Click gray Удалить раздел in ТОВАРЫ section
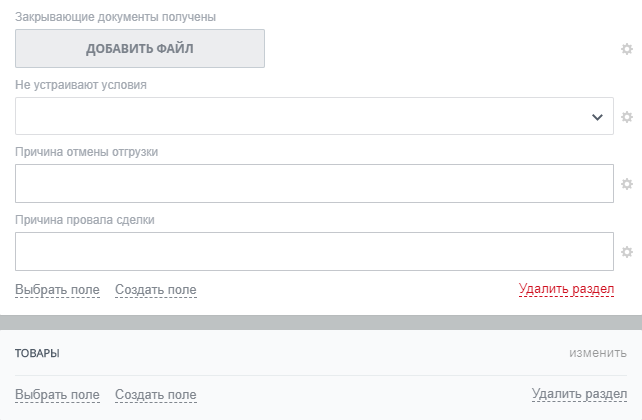The width and height of the screenshot is (642, 420). (579, 395)
